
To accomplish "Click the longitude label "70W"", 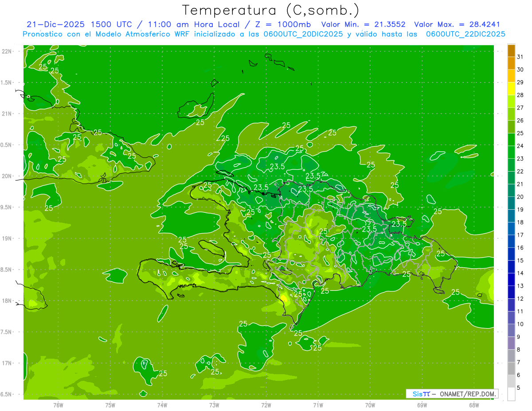I will 370,405.
